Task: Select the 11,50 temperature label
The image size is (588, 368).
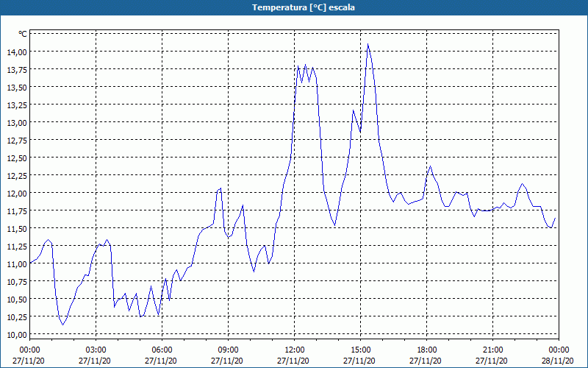Action: tap(17, 228)
